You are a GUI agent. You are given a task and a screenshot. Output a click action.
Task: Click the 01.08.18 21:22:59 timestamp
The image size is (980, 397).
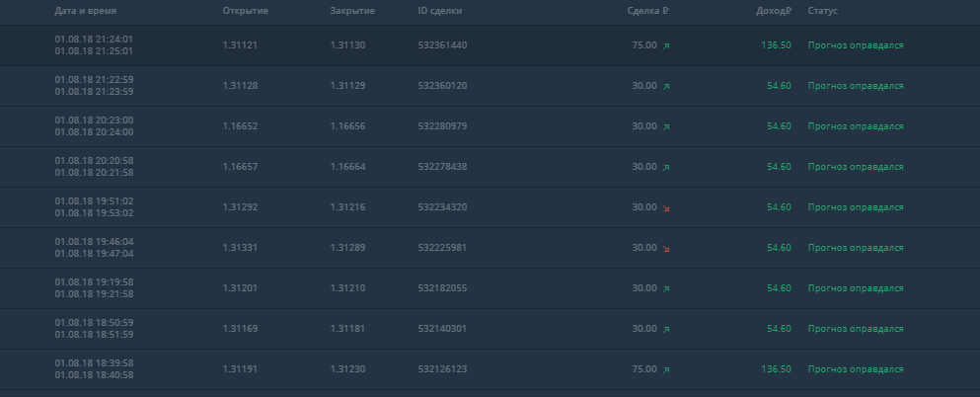94,79
